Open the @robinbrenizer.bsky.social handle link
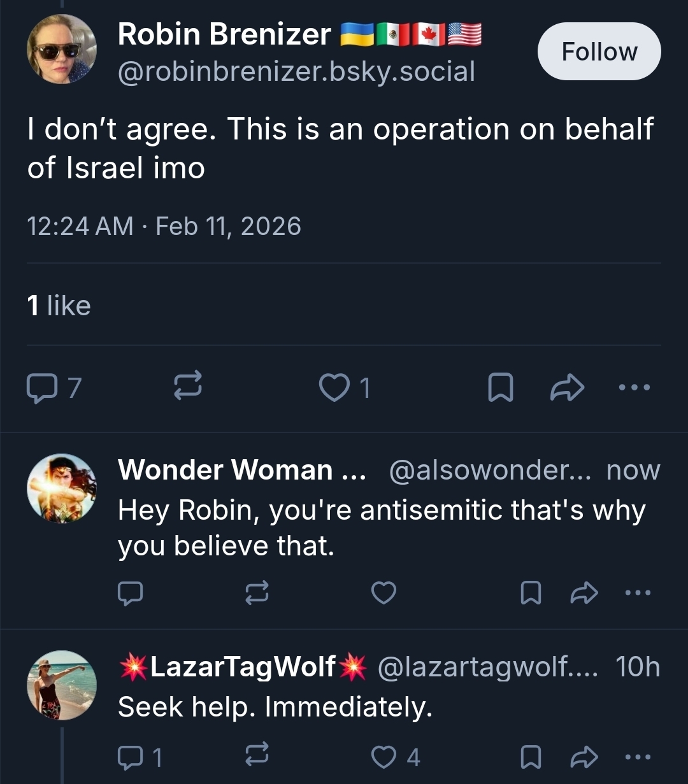This screenshot has width=688, height=784. (296, 71)
